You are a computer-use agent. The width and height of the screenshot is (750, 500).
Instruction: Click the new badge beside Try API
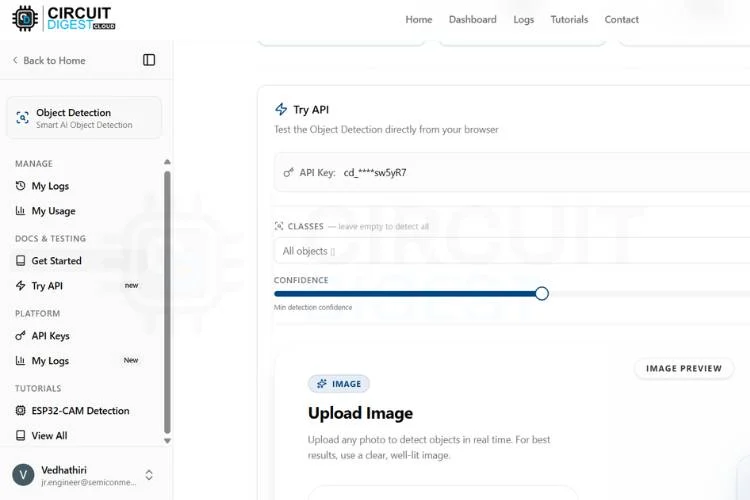(x=131, y=285)
